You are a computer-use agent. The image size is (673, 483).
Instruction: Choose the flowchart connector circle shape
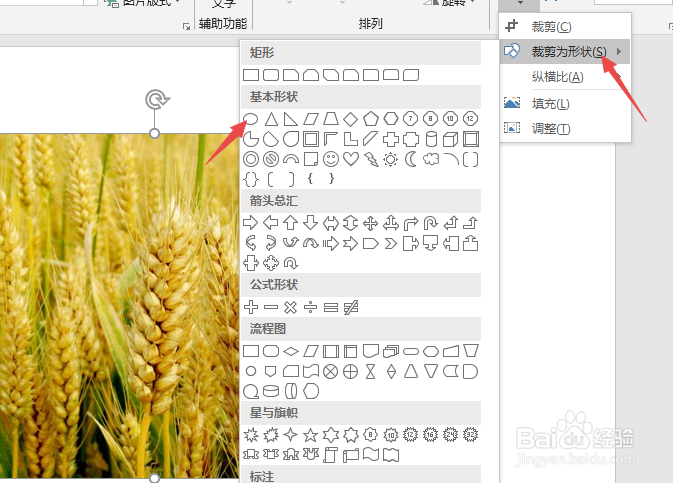[251, 371]
